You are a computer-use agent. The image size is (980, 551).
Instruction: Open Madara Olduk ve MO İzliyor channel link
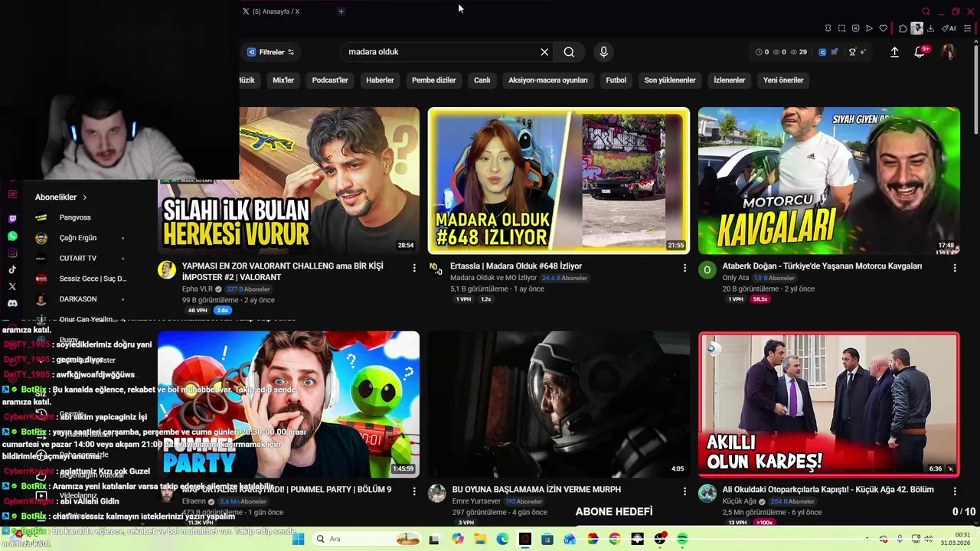[493, 278]
